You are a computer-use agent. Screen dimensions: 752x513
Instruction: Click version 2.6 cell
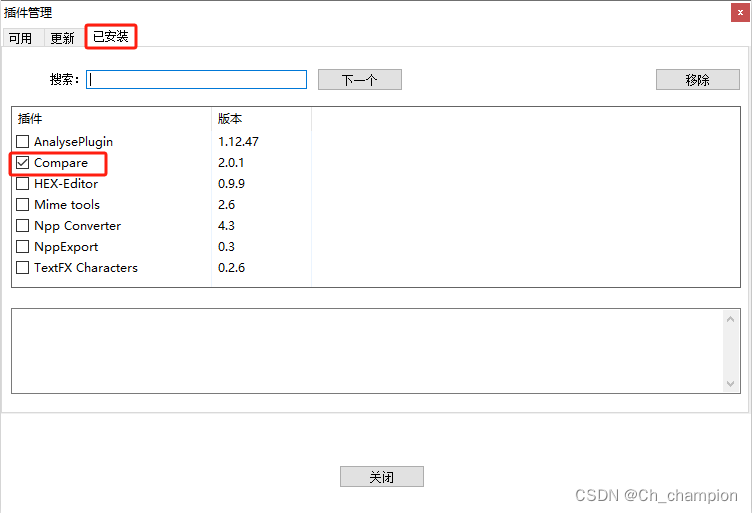(226, 205)
